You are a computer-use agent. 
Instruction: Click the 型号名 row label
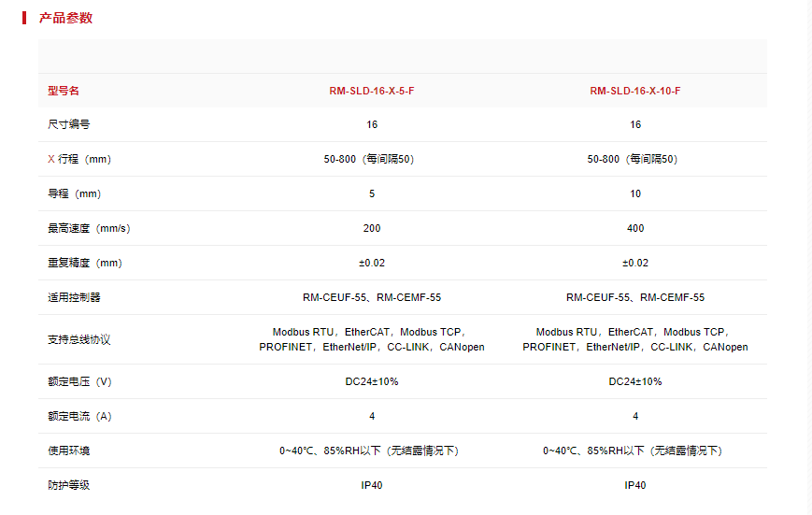tap(64, 91)
